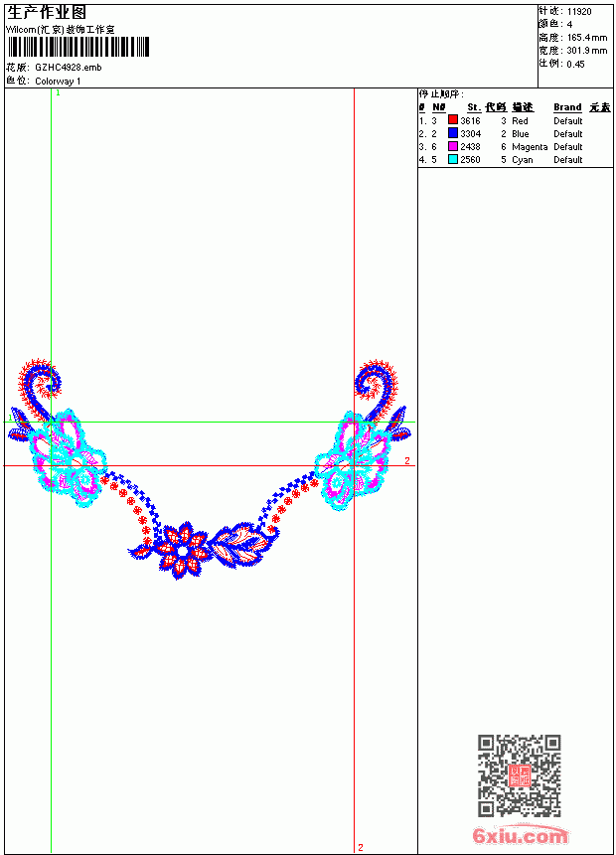The image size is (616, 855).
Task: Click the top-left red spiral curl
Action: click(40, 382)
